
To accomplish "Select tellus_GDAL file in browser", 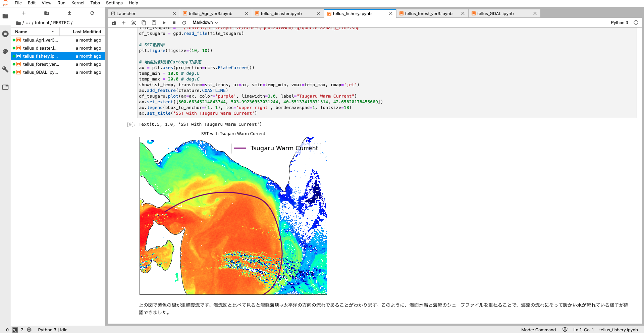I will point(58,72).
